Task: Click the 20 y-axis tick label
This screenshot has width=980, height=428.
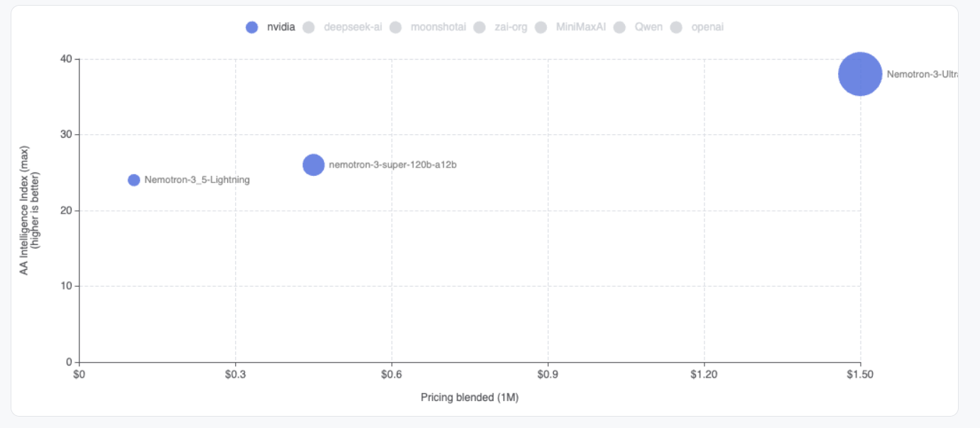Action: [x=65, y=211]
